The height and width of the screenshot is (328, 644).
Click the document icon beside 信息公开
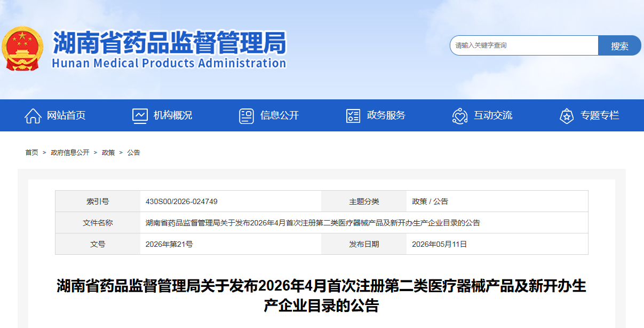tap(247, 115)
